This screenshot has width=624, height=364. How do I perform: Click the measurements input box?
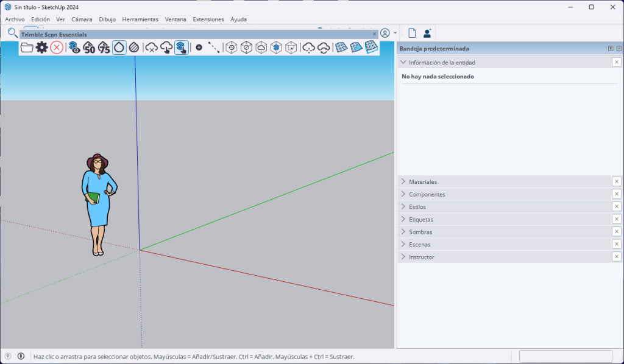click(x=565, y=357)
